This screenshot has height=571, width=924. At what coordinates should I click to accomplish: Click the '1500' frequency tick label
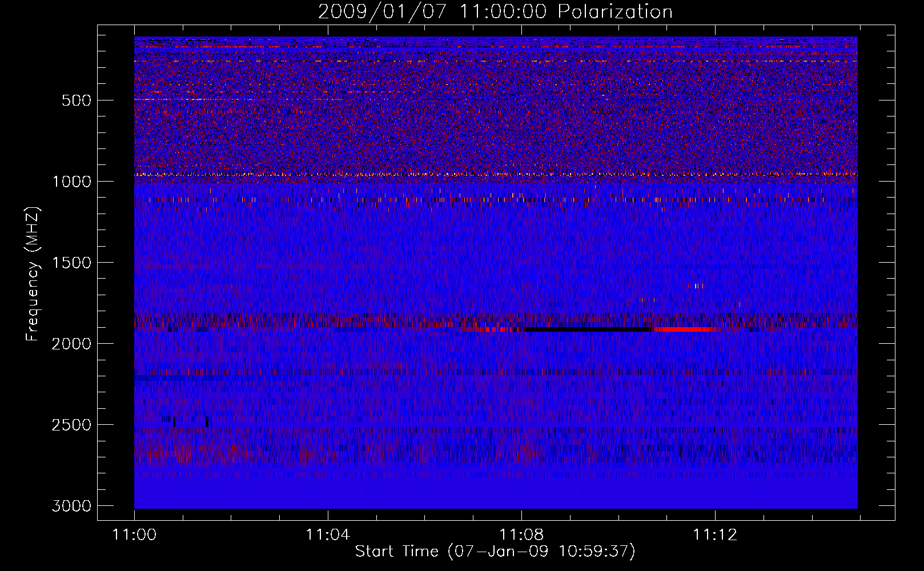click(x=71, y=263)
